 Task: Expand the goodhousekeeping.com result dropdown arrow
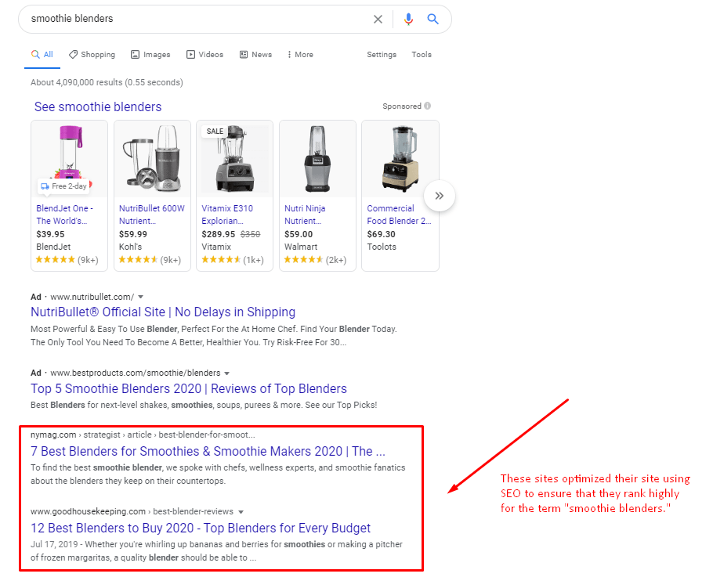[x=241, y=512]
